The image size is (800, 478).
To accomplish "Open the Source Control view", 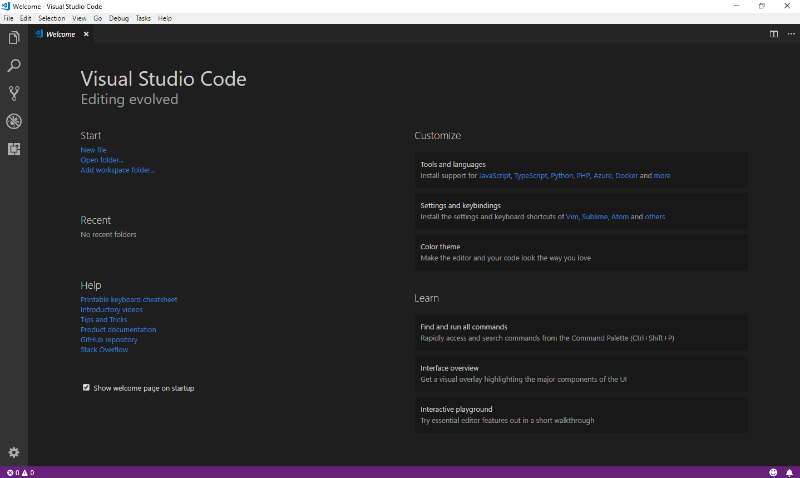I will [14, 93].
